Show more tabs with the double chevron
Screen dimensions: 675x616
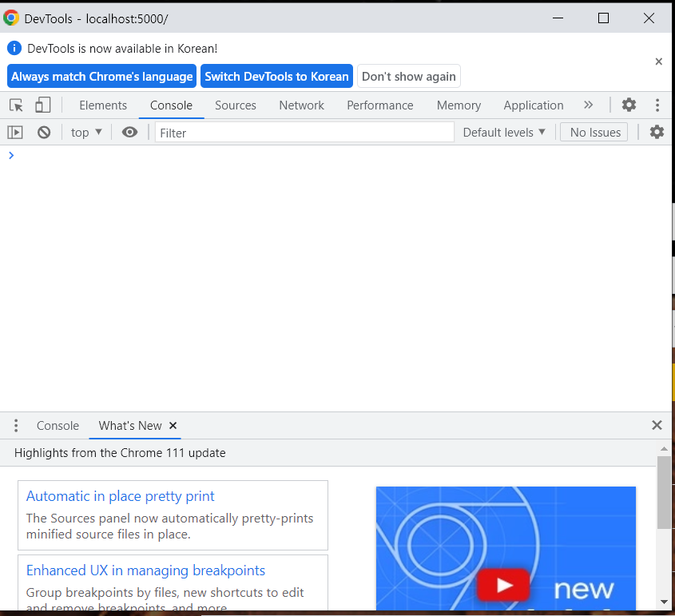[588, 105]
